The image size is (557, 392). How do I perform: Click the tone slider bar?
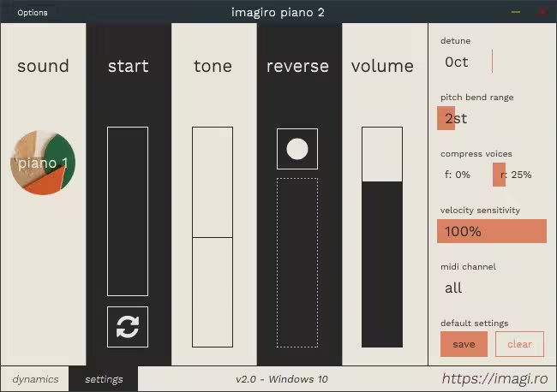[213, 237]
